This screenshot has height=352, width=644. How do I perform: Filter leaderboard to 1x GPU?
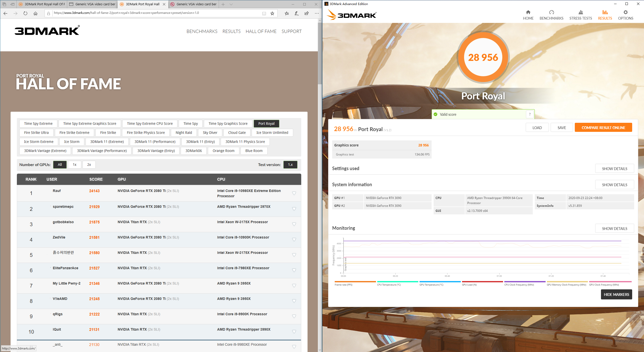point(74,165)
